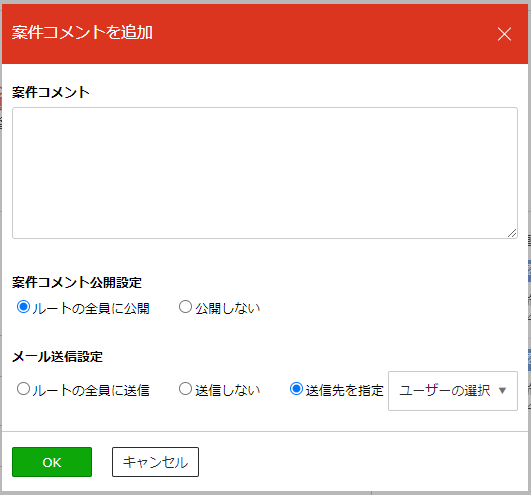Viewport: 531px width, 495px height.
Task: Open the ユーザーの選択 dropdown
Action: point(453,391)
